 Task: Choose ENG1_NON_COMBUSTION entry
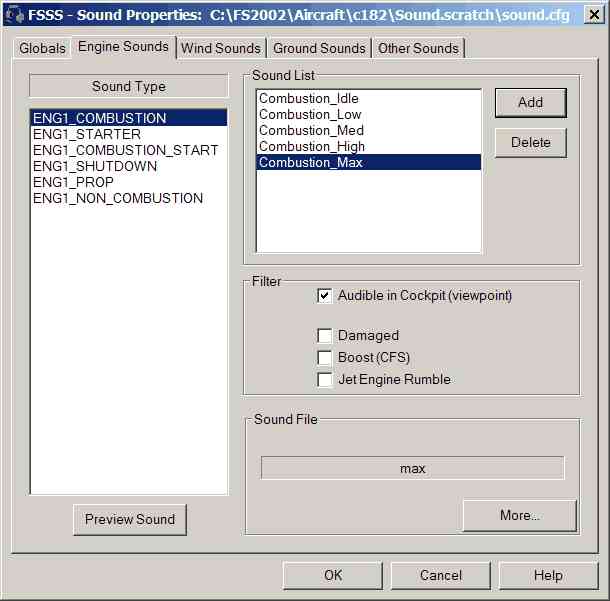tap(129, 198)
